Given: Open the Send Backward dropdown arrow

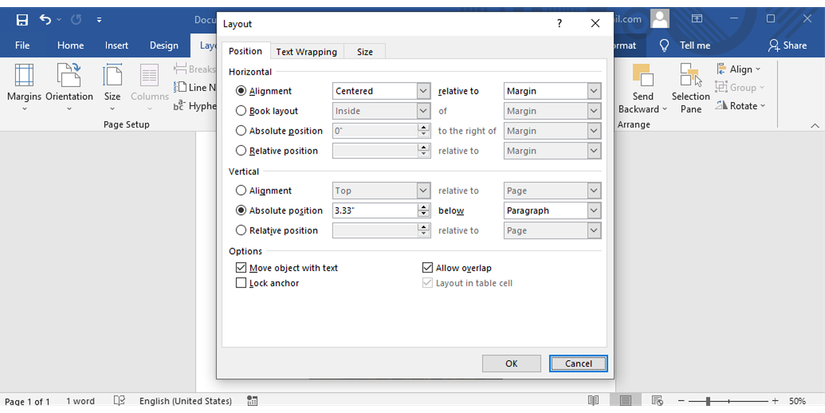Looking at the screenshot, I should pyautogui.click(x=665, y=109).
